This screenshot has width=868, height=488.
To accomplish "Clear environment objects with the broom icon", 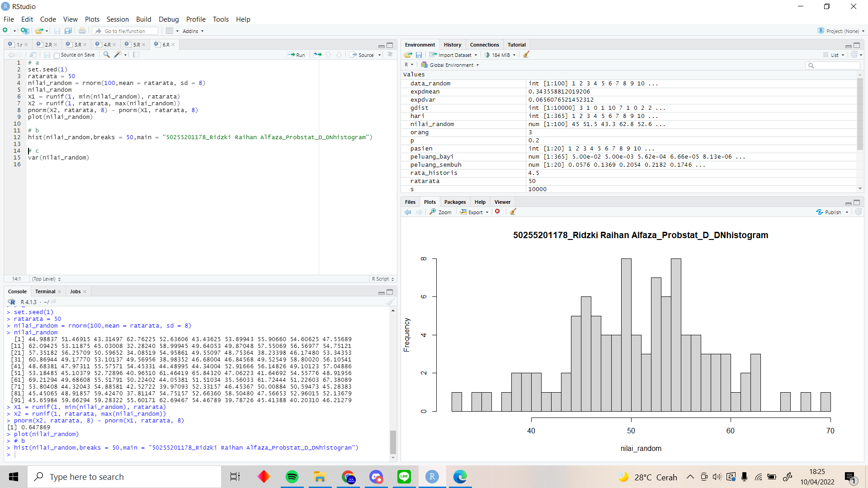I will pos(526,55).
